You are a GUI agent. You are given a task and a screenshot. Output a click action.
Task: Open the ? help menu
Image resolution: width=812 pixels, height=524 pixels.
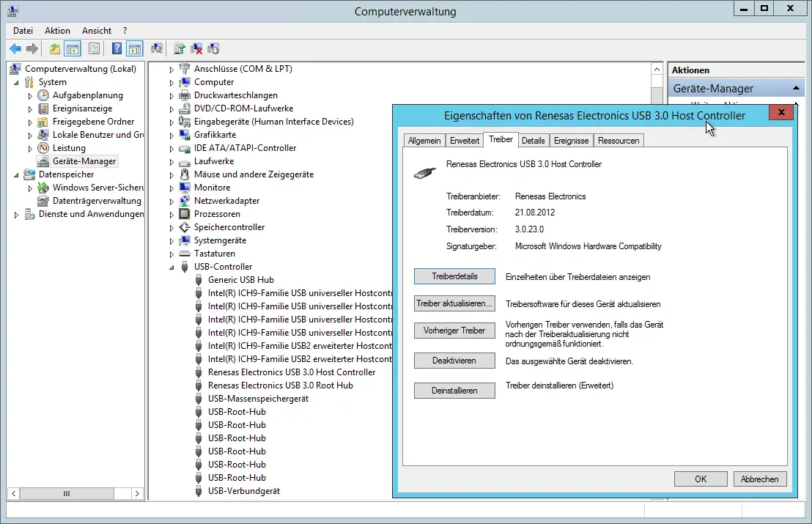tap(125, 31)
